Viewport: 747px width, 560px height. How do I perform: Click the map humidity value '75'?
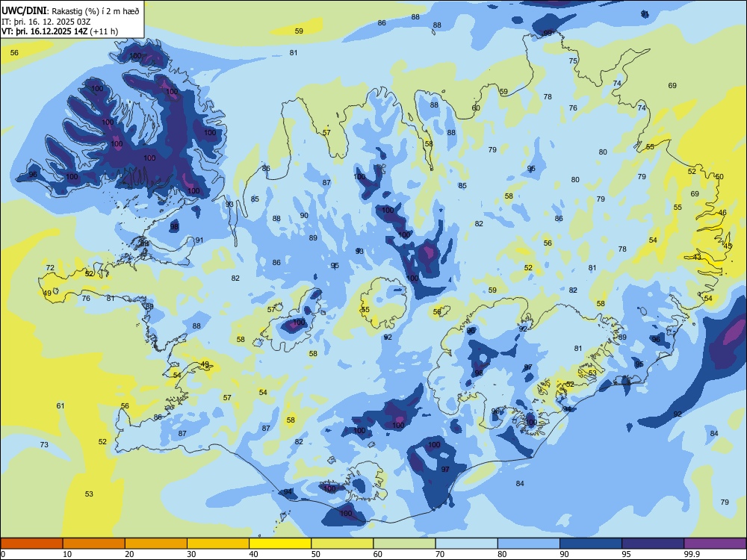(x=573, y=61)
